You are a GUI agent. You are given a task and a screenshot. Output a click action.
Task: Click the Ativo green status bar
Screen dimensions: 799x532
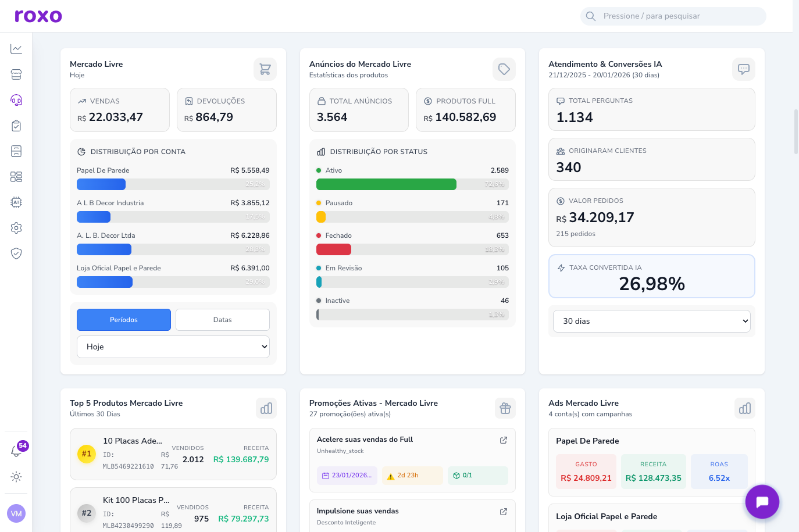tap(386, 184)
